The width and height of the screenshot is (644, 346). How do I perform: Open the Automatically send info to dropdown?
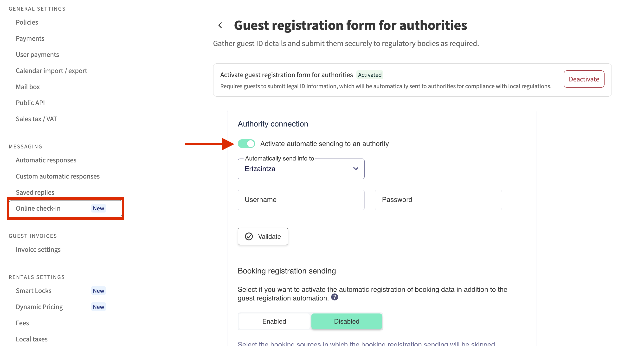(301, 169)
